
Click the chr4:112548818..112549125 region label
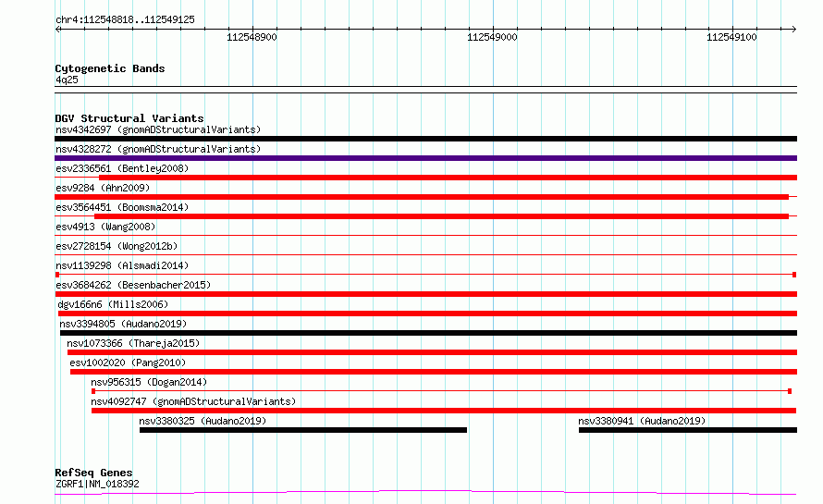point(125,20)
